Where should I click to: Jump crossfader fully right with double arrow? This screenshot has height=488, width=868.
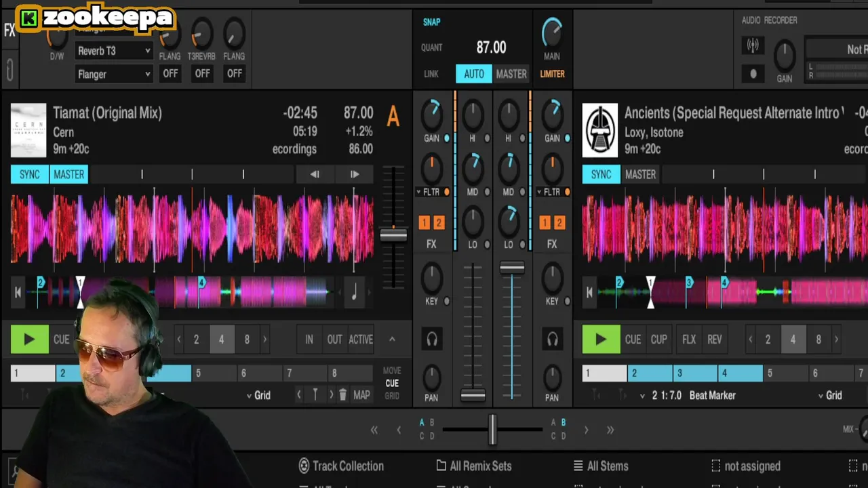[x=610, y=430]
